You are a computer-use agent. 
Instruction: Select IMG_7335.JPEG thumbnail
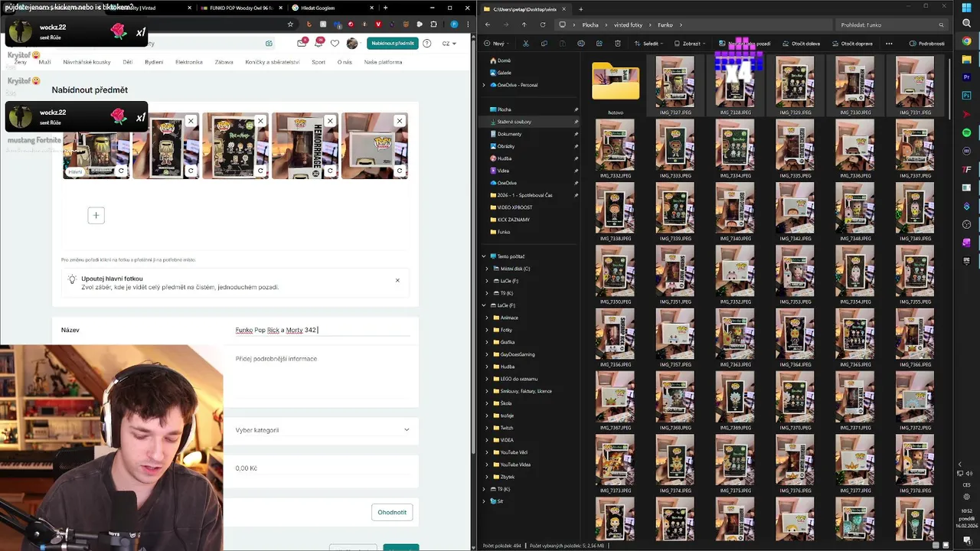click(x=795, y=149)
